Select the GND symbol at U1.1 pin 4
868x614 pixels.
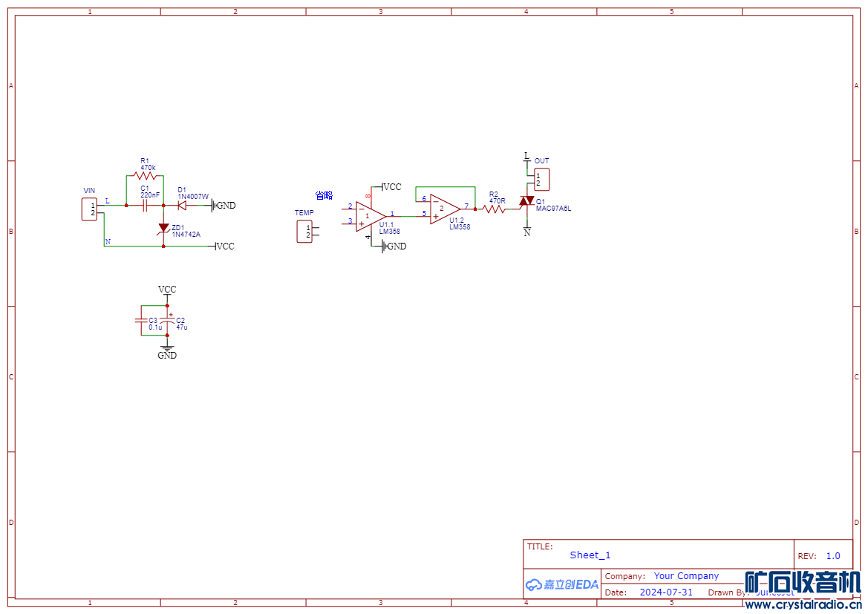coord(393,246)
